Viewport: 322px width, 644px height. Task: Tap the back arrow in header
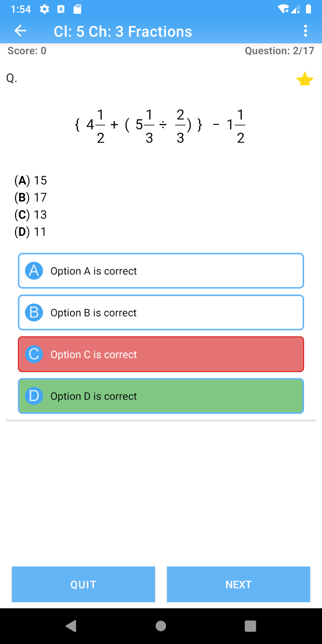[21, 31]
